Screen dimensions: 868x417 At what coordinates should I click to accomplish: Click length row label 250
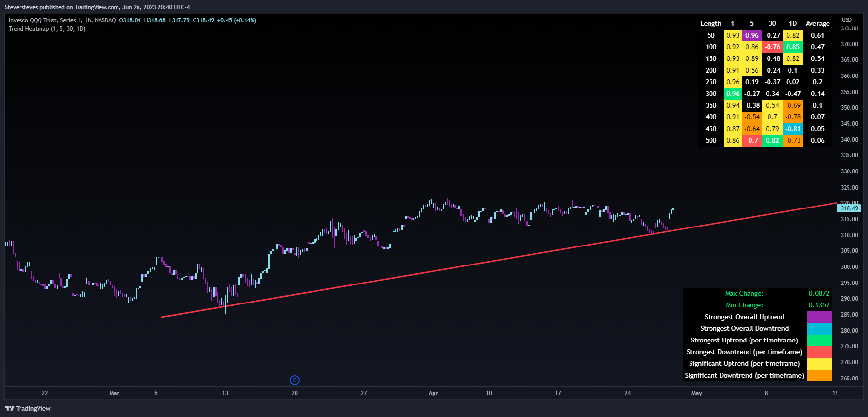(711, 82)
